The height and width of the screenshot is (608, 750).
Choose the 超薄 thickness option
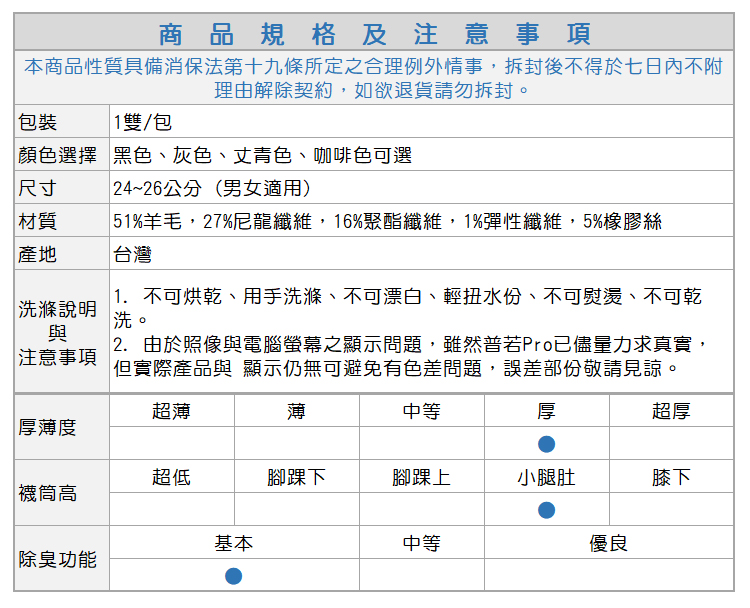[171, 411]
